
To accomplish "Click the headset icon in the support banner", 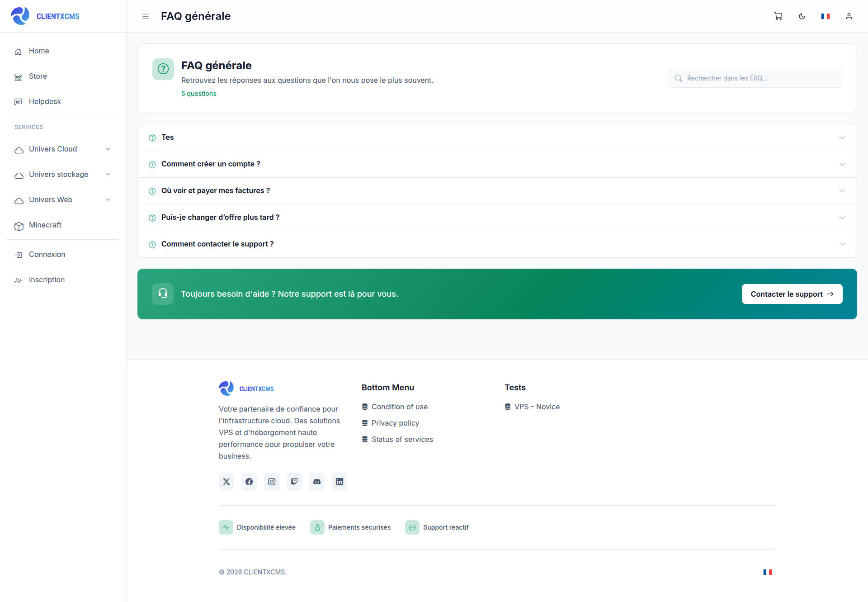I will tap(163, 294).
